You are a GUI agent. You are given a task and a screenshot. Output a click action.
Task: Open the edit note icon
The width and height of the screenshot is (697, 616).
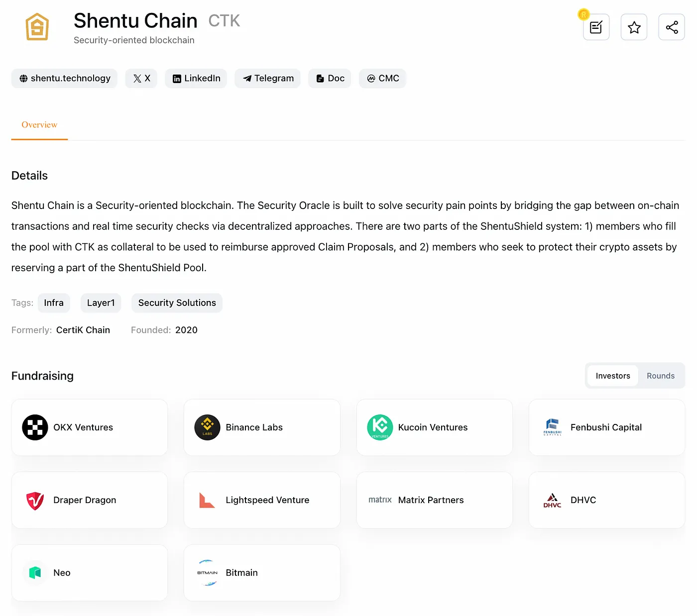(x=596, y=27)
